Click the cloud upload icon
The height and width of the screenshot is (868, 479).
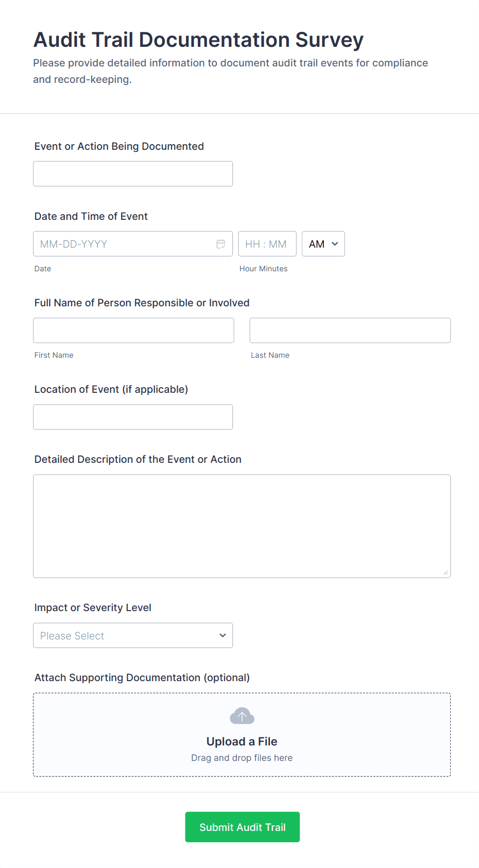click(x=242, y=716)
